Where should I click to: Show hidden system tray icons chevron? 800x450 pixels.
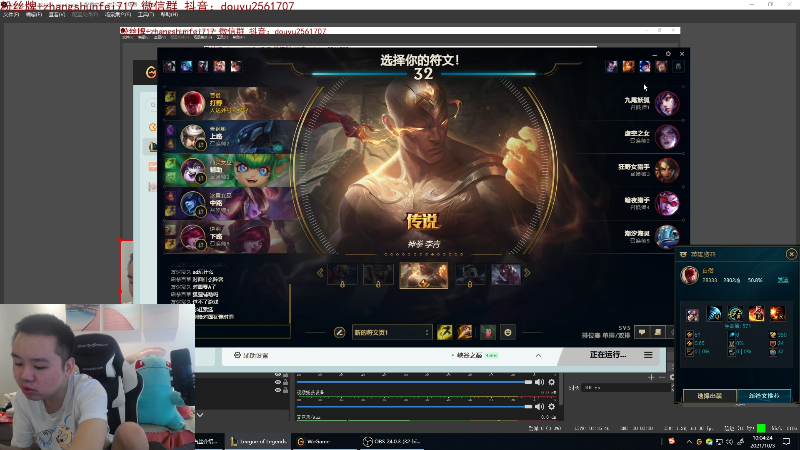[689, 442]
